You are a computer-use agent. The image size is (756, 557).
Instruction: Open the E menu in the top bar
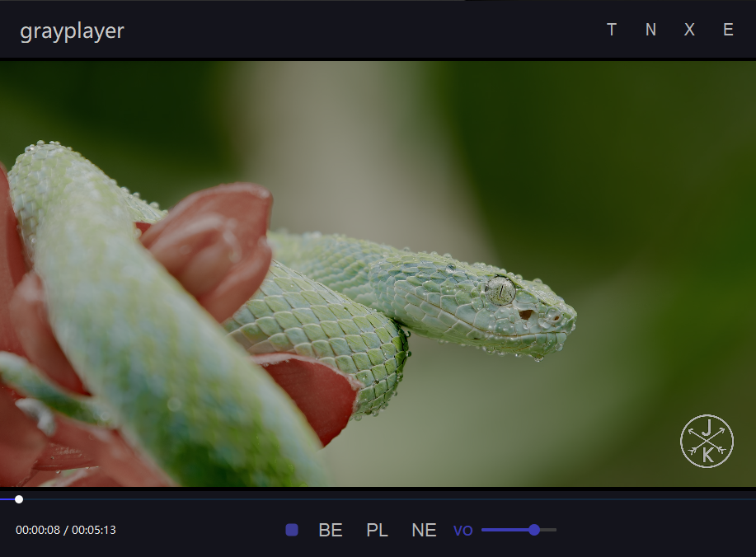(x=728, y=30)
